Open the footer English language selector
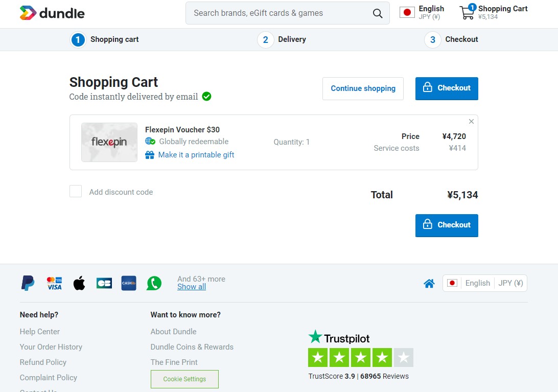This screenshot has width=558, height=392. (x=478, y=283)
